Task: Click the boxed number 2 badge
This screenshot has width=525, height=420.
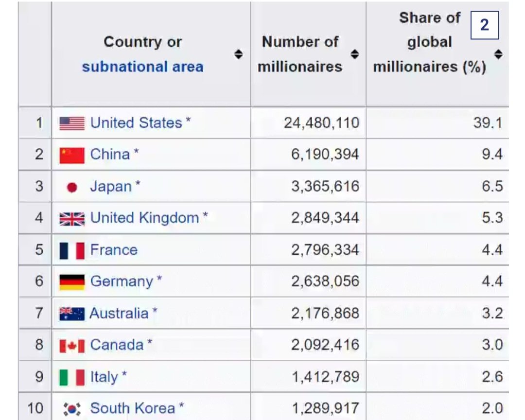Action: [485, 25]
